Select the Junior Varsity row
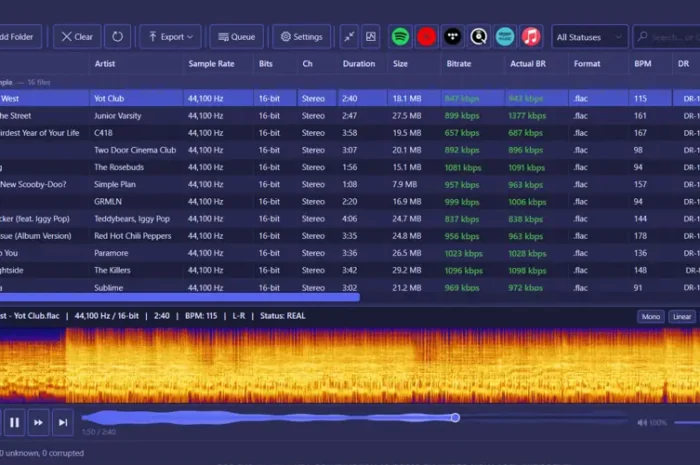This screenshot has width=700, height=465. [x=350, y=116]
